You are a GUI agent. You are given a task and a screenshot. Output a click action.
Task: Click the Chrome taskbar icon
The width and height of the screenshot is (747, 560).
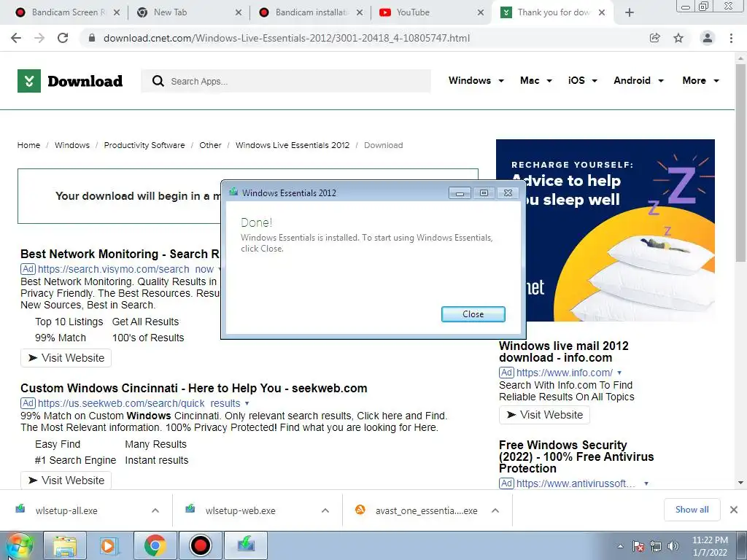pos(155,545)
